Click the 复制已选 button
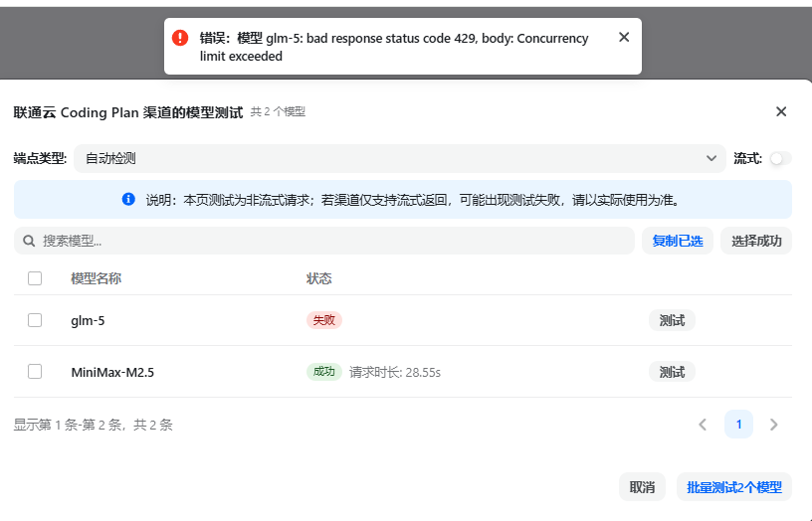812x521 pixels. (678, 241)
